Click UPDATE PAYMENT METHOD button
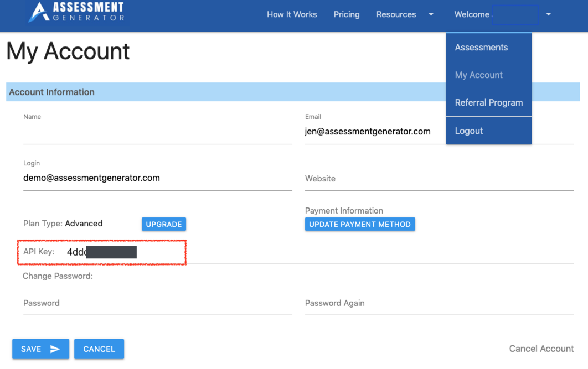588x369 pixels. tap(360, 224)
